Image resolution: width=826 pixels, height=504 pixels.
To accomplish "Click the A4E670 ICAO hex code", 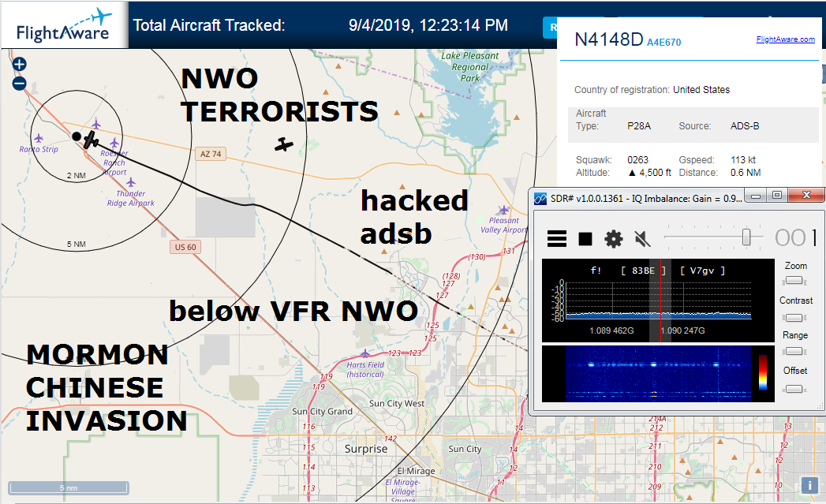I will [x=663, y=43].
